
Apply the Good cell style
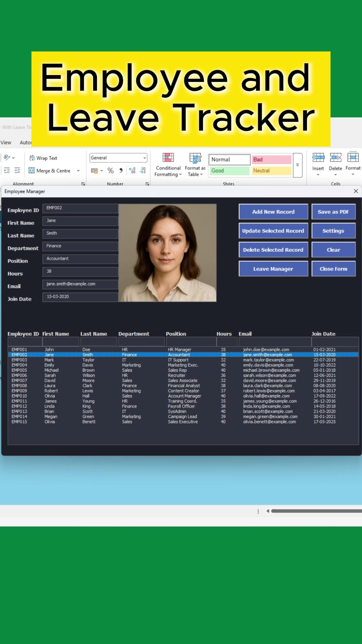[229, 171]
